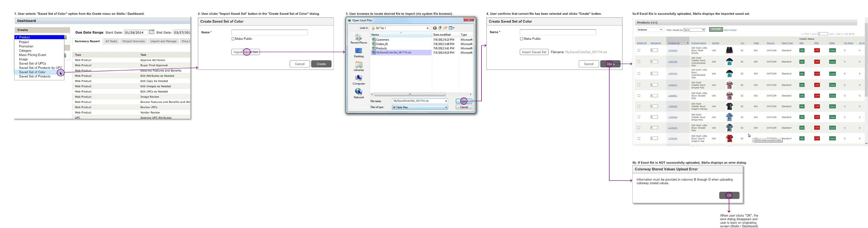The image size is (868, 228).
Task: Click the Sequence field for product 1519004
Action: coord(654,50)
